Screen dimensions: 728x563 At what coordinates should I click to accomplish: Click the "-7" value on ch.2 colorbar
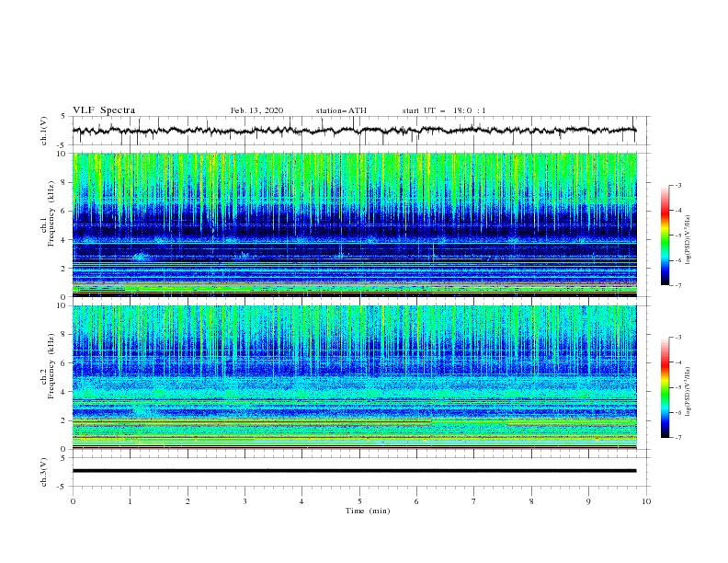(x=677, y=438)
